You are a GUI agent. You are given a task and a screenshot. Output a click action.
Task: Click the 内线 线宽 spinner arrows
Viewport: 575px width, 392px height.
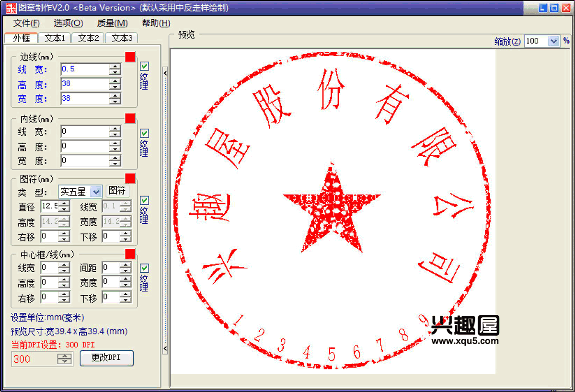(x=115, y=132)
